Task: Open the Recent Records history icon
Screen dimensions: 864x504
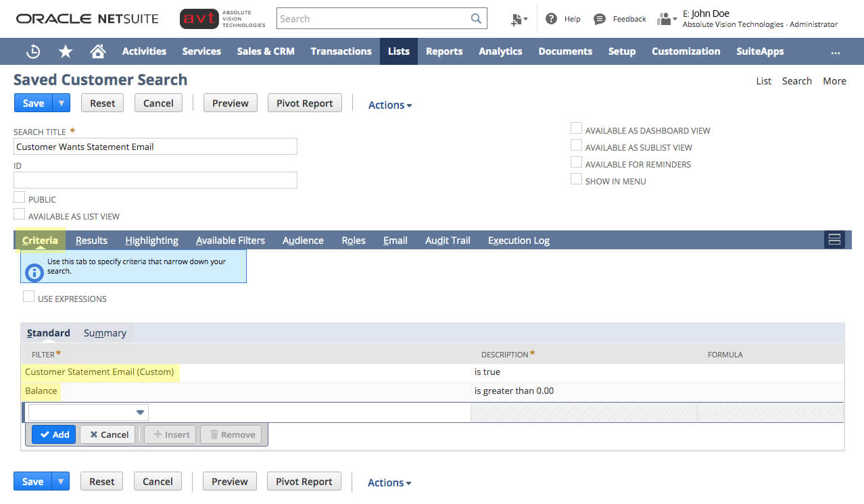Action: coord(32,51)
